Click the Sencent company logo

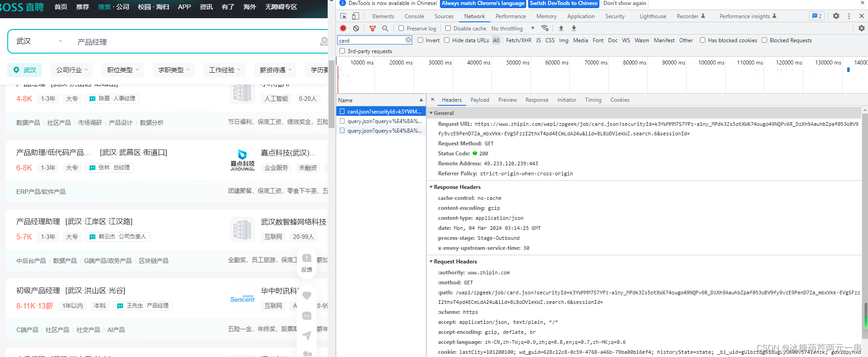click(242, 298)
